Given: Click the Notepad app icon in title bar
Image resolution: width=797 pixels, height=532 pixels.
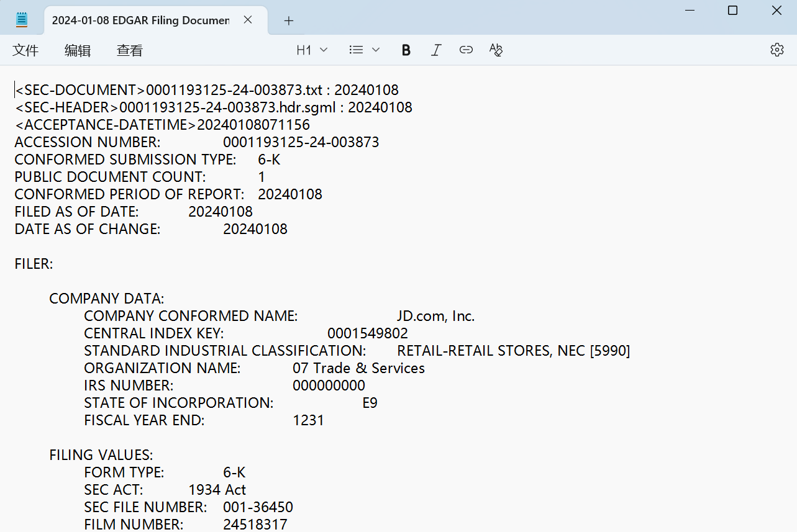Looking at the screenshot, I should 22,20.
